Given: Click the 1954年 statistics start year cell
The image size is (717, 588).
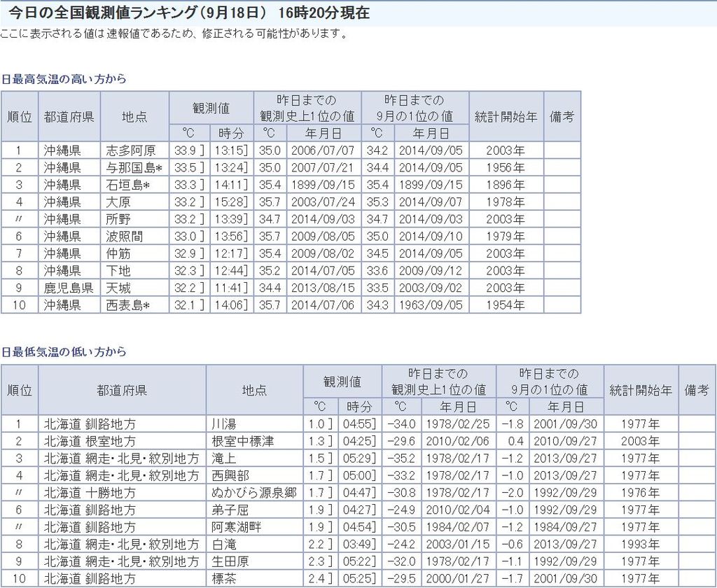Looking at the screenshot, I should (506, 305).
